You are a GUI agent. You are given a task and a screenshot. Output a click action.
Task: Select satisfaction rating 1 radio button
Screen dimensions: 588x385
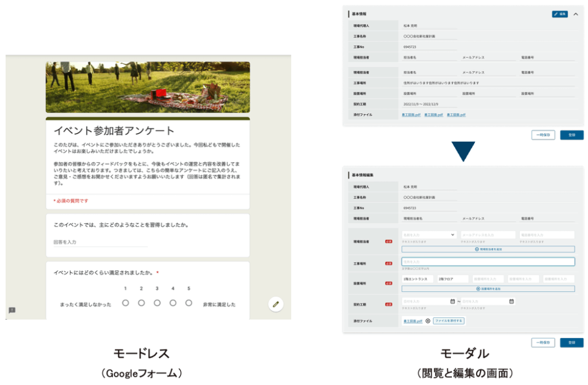[x=125, y=303]
